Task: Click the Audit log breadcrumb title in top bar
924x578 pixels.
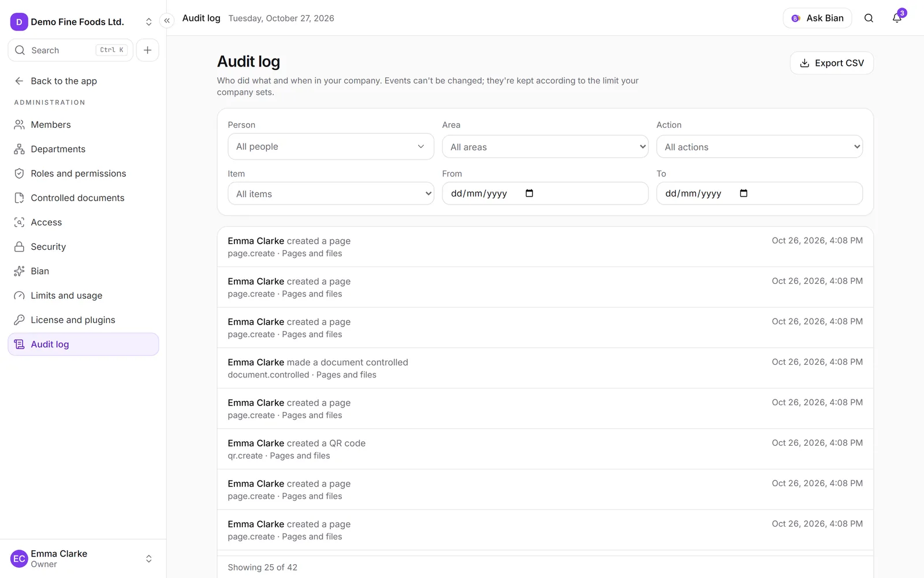Action: pos(201,18)
